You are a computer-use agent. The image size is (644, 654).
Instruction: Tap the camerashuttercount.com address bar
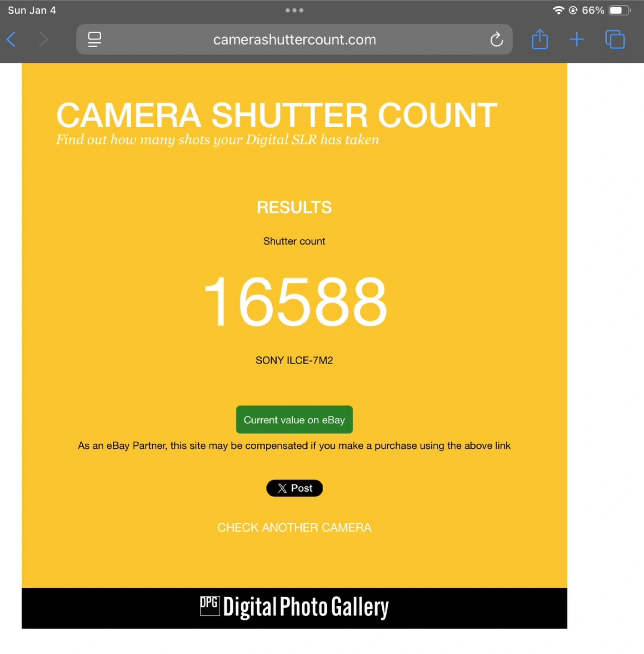[x=295, y=40]
